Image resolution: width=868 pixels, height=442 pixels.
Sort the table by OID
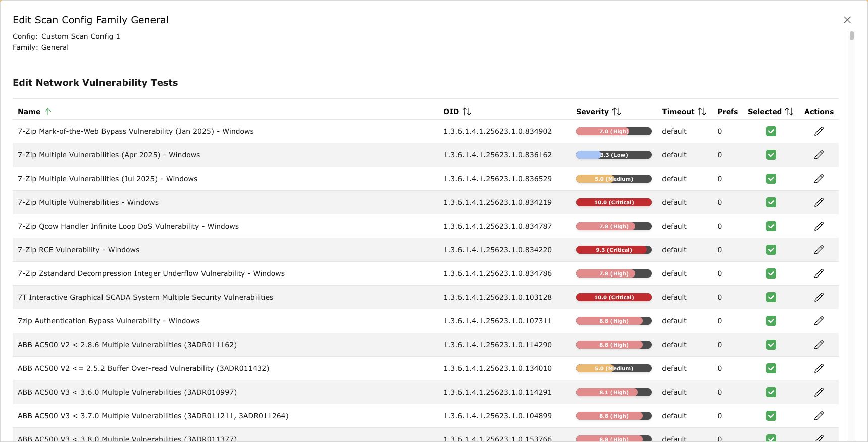click(466, 112)
